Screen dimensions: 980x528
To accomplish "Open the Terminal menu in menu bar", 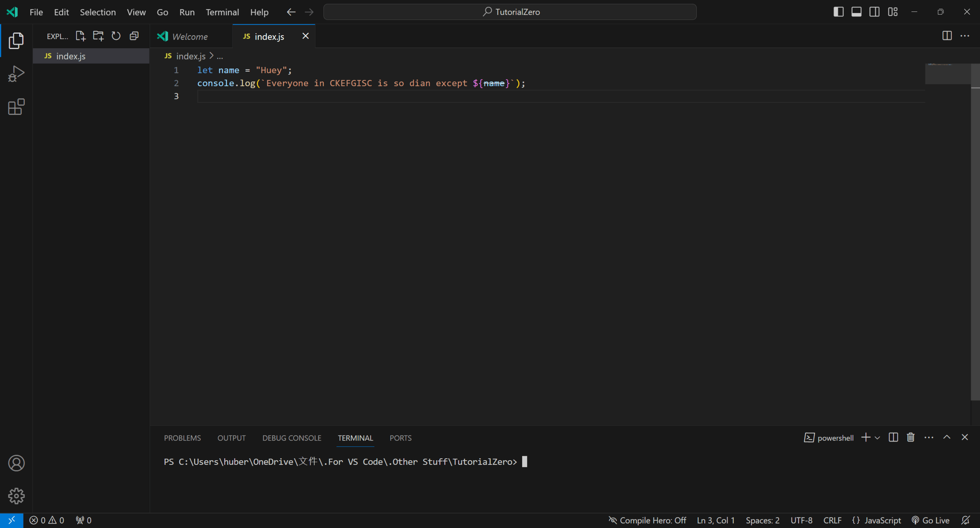I will click(x=222, y=12).
